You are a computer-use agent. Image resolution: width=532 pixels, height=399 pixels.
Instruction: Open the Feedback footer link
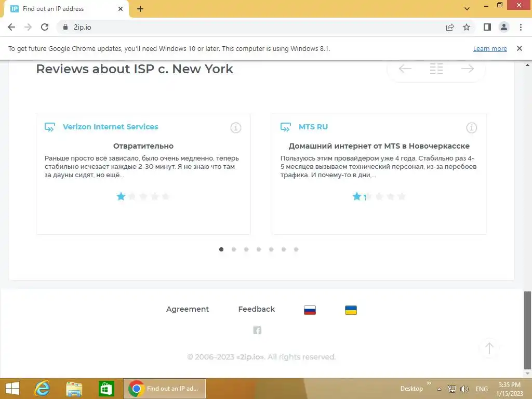(x=257, y=309)
